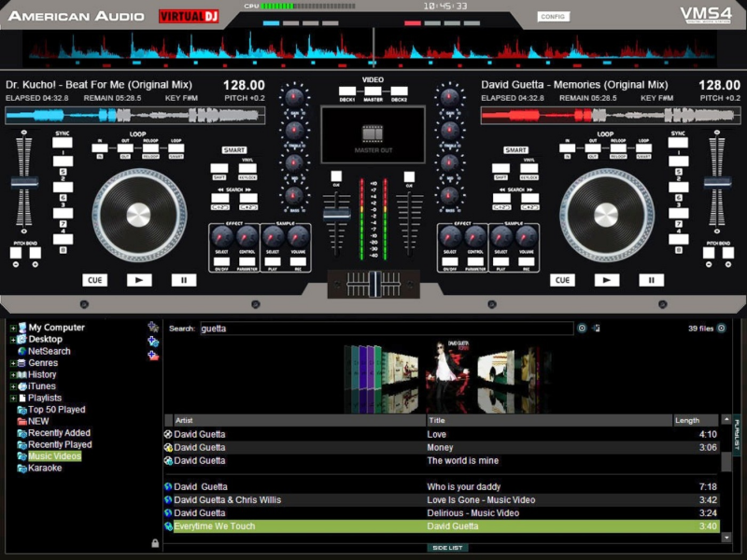Click right deck CUE button
Viewport: 747px width, 560px height.
click(563, 280)
